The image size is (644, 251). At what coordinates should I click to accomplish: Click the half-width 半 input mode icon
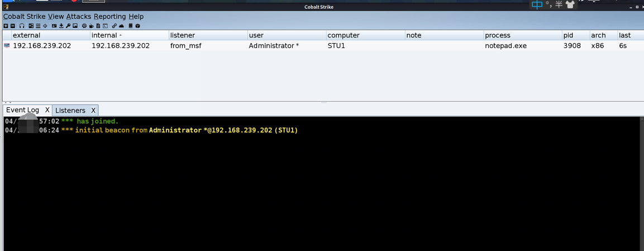559,5
